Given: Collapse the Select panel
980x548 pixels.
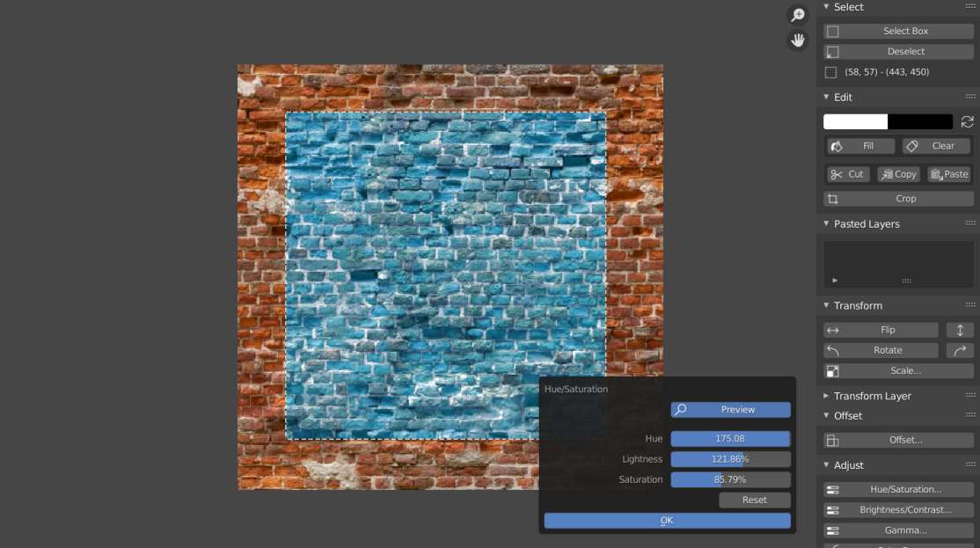Looking at the screenshot, I should 825,7.
